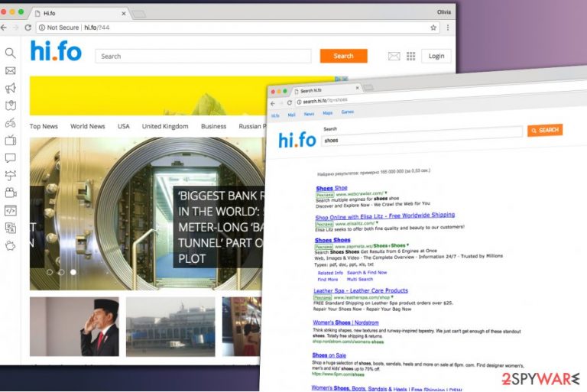Screen dimensions: 587x392
Task: Open the chat bubble icon in sidebar
Action: pyautogui.click(x=11, y=157)
